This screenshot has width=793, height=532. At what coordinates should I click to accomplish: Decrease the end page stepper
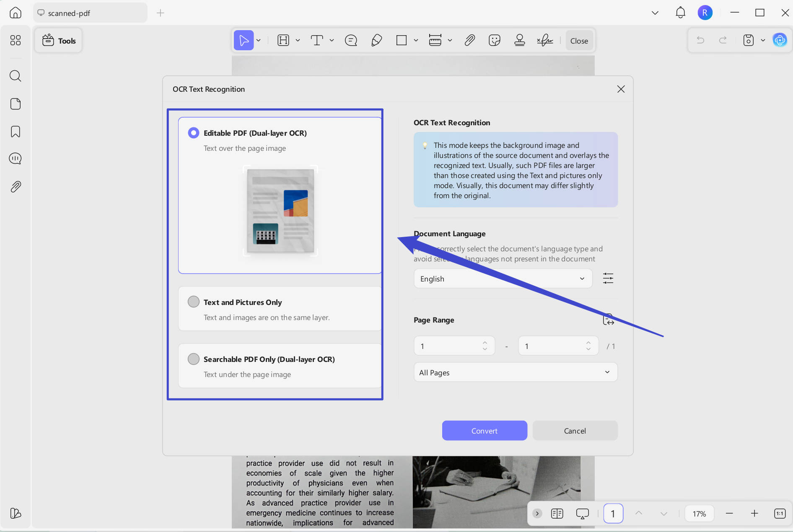[x=588, y=349]
